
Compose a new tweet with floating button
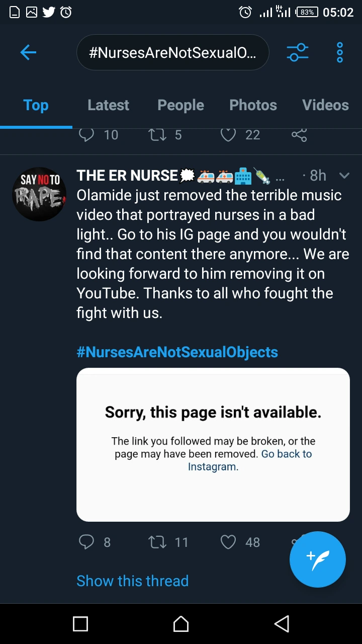(318, 559)
